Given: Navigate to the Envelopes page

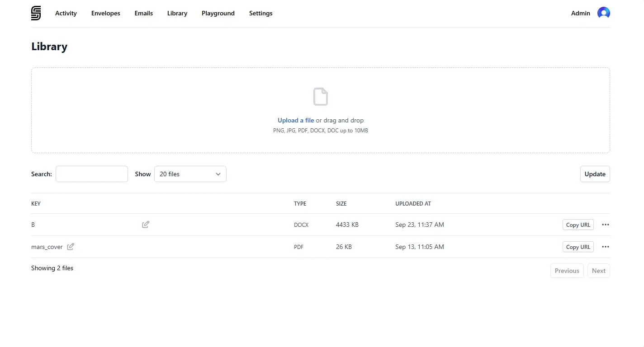Looking at the screenshot, I should click(105, 13).
